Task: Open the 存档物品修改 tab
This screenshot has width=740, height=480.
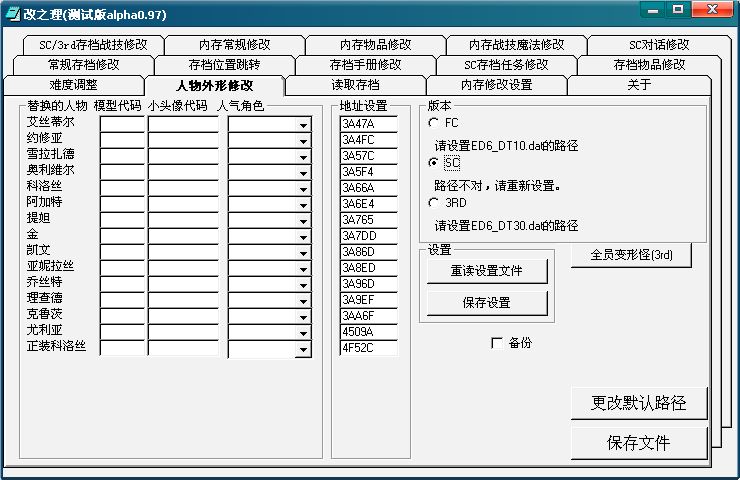Action: click(649, 65)
